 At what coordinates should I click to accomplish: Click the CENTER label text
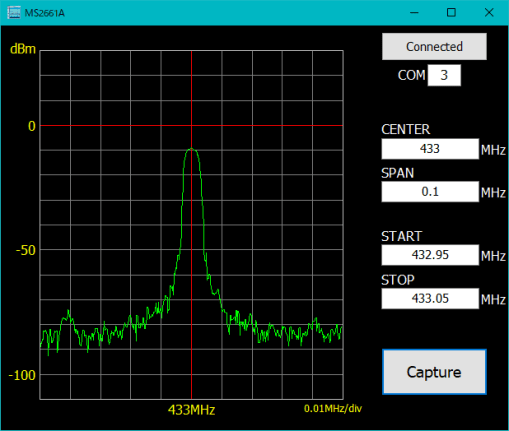405,129
